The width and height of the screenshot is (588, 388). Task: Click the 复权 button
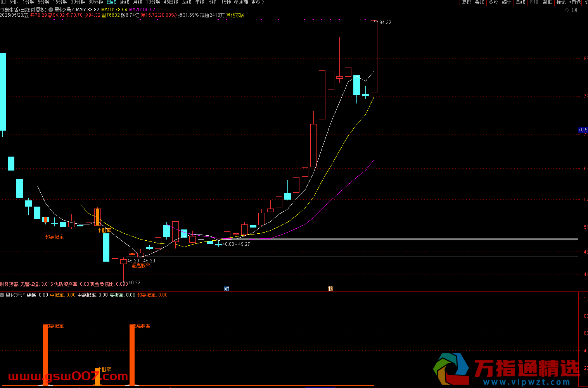coord(466,2)
